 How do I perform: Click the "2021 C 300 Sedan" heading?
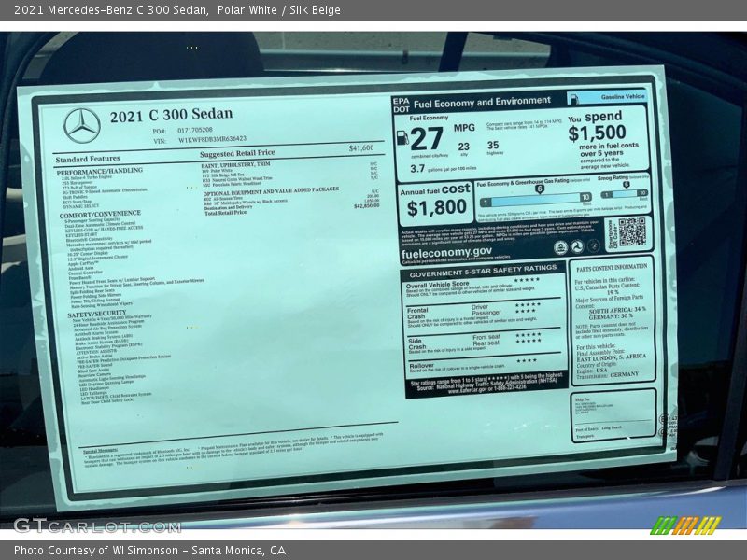point(171,115)
